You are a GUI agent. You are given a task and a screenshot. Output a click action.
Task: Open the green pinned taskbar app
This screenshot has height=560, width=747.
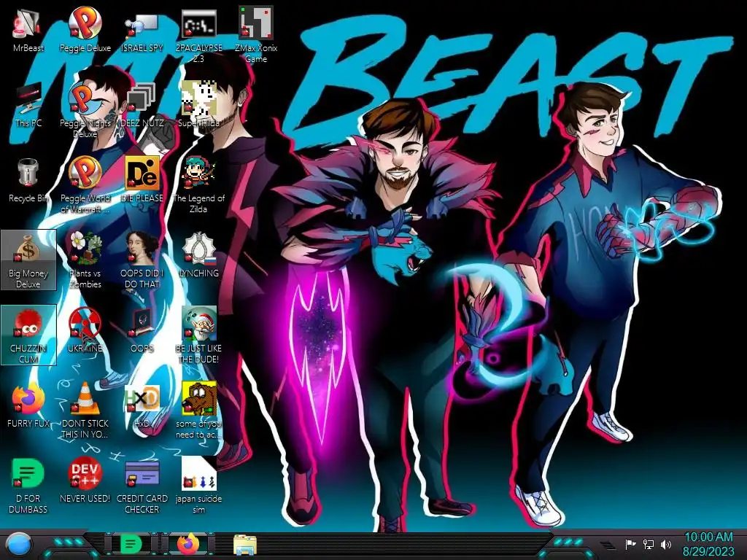[x=131, y=544]
